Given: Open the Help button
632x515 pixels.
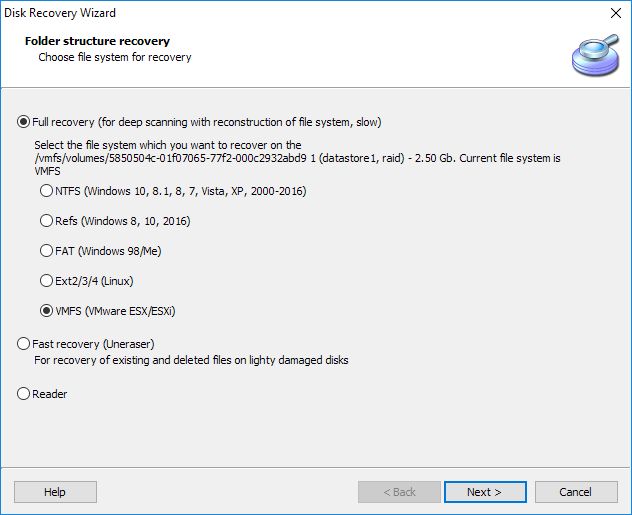Looking at the screenshot, I should (55, 492).
